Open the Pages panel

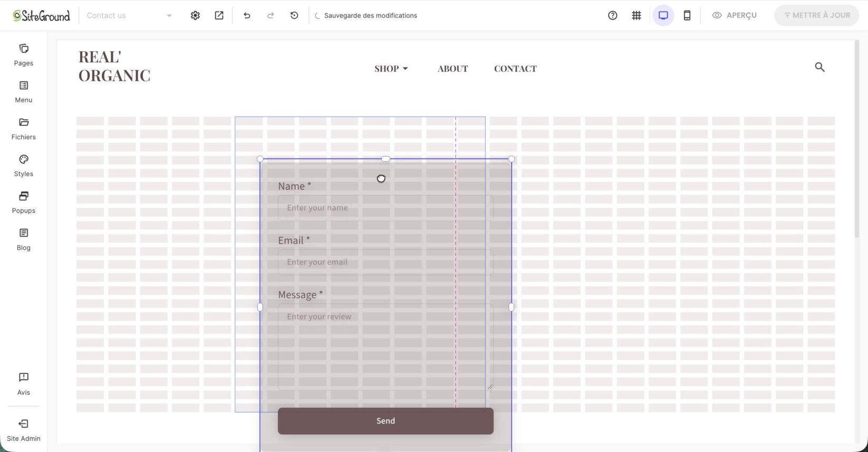pyautogui.click(x=24, y=55)
